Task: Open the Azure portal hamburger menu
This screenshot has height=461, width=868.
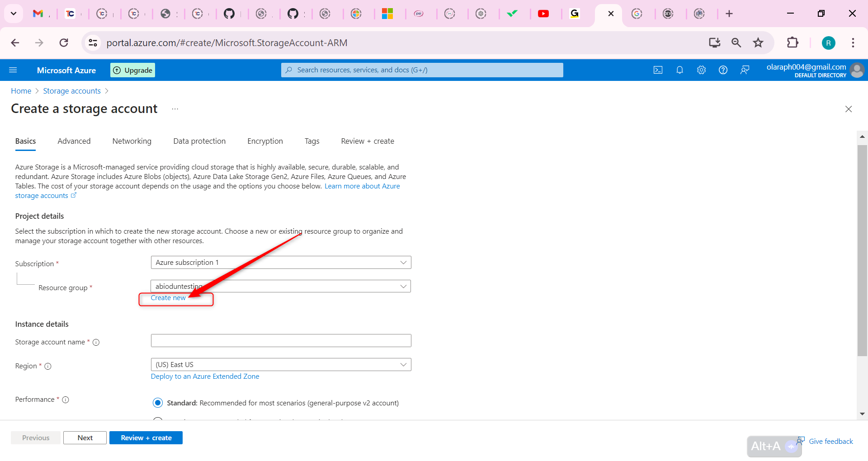Action: (13, 70)
